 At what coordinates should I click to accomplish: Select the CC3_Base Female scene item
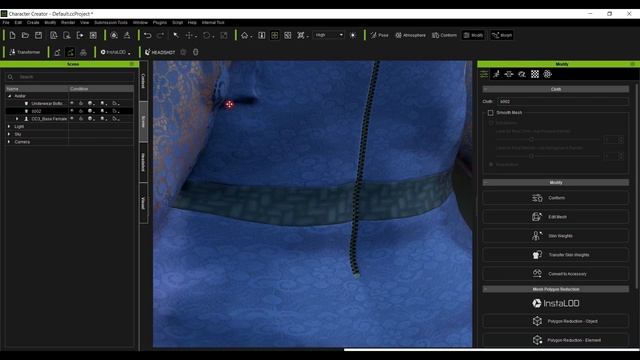(x=49, y=119)
